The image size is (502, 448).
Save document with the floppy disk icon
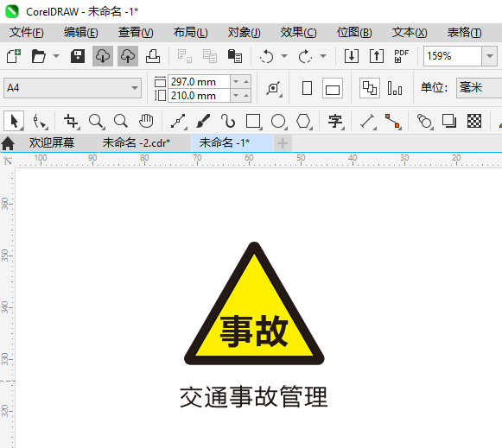pos(78,56)
